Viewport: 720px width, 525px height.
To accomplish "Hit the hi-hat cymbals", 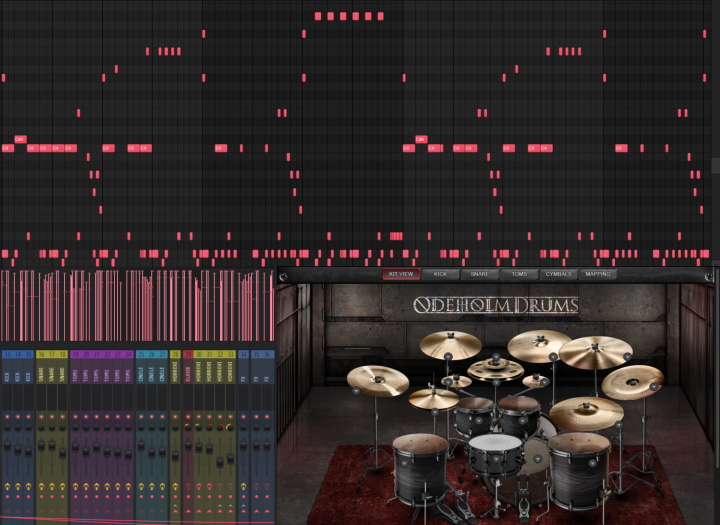I will [433, 398].
